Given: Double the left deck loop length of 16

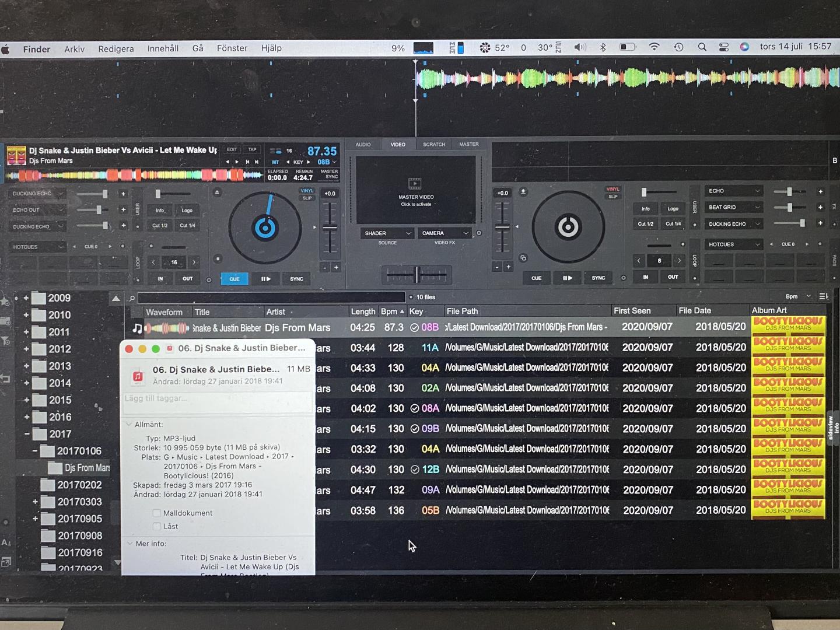Looking at the screenshot, I should [194, 262].
